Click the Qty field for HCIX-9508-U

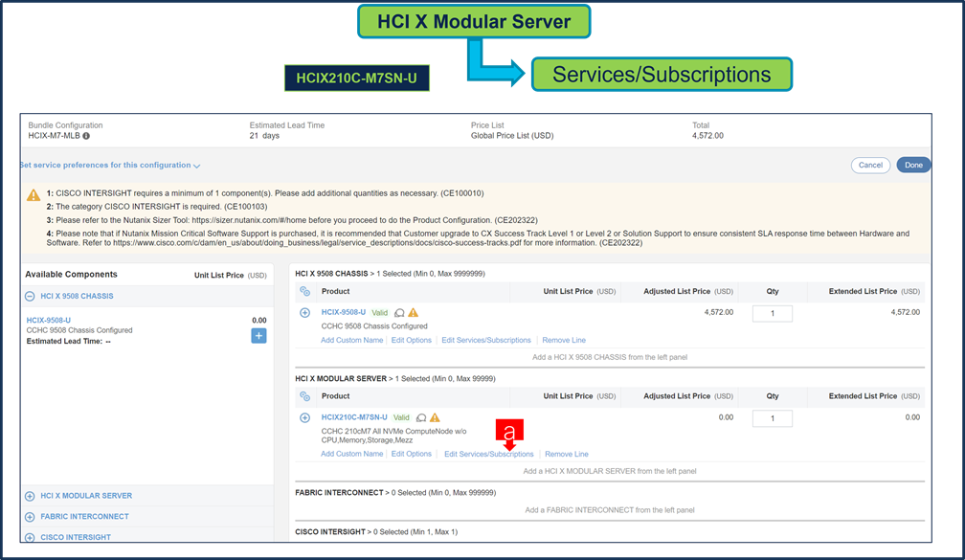(773, 313)
